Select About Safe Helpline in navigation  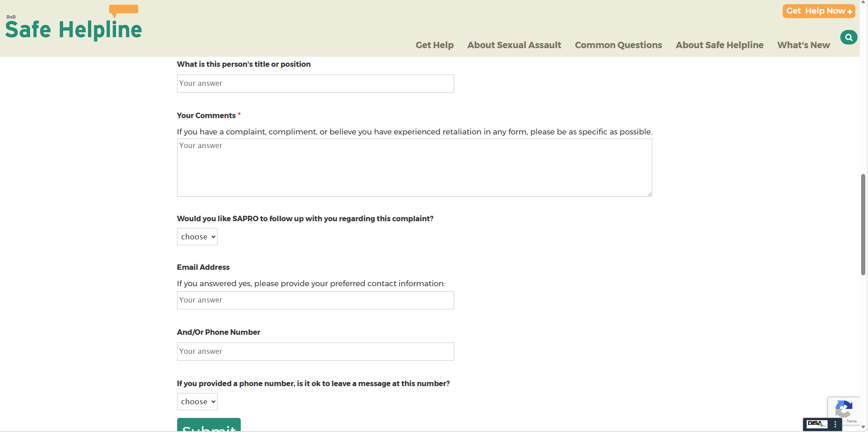click(719, 45)
